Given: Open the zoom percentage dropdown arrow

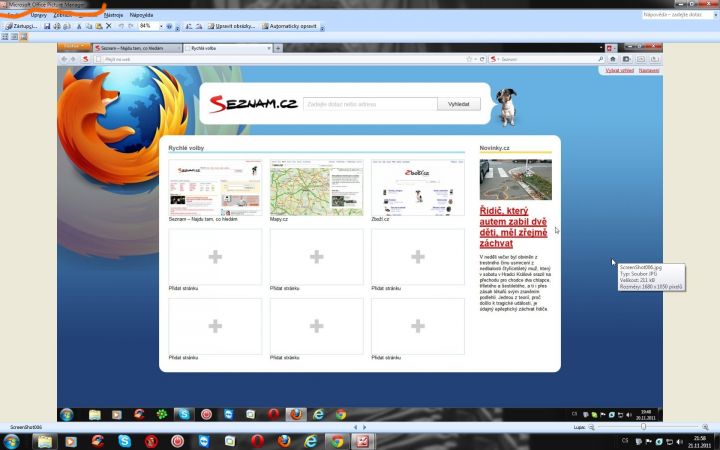Looking at the screenshot, I should point(161,26).
